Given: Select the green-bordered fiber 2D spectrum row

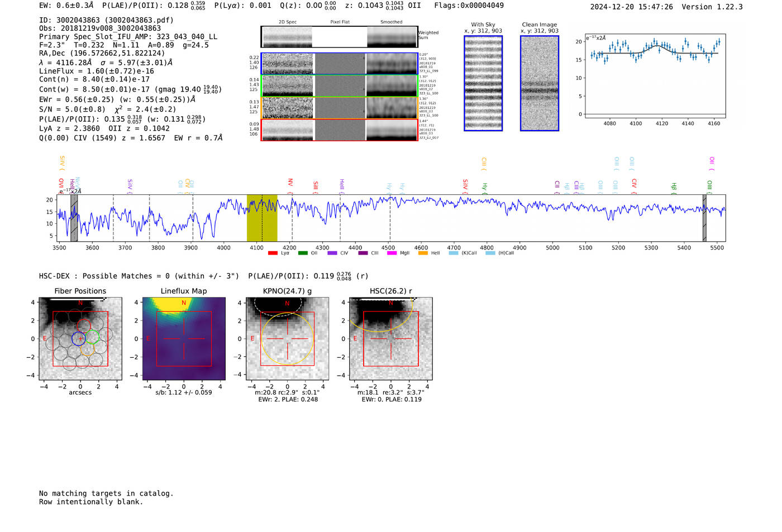Looking at the screenshot, I should click(x=339, y=85).
